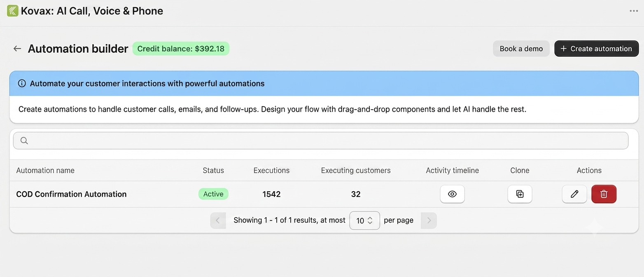The height and width of the screenshot is (277, 644).
Task: Click the Executions column header
Action: click(x=271, y=171)
